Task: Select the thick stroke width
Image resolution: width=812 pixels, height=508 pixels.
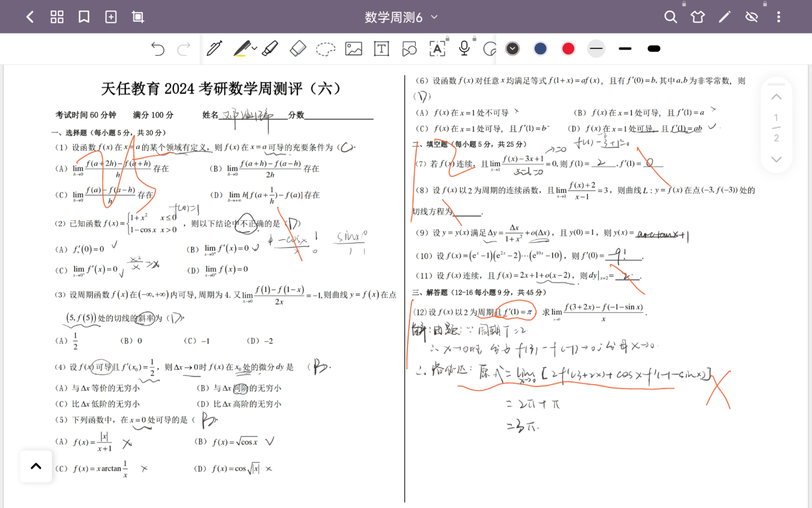Action: click(x=654, y=49)
